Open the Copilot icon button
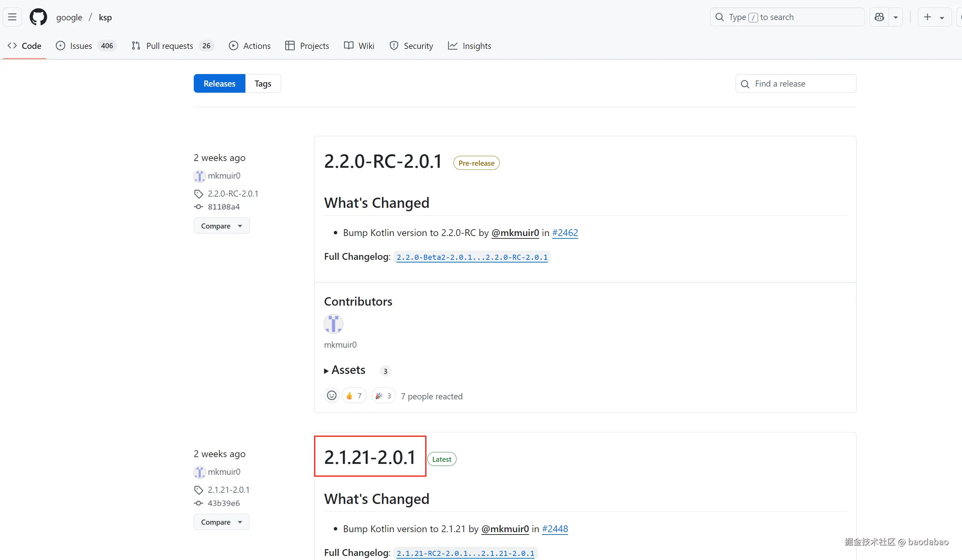This screenshot has height=560, width=962. point(879,17)
